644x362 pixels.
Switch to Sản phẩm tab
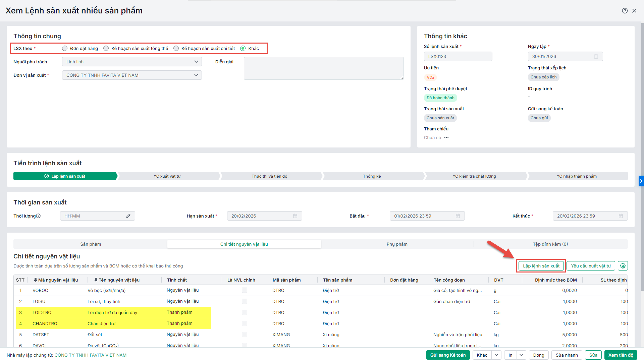91,244
